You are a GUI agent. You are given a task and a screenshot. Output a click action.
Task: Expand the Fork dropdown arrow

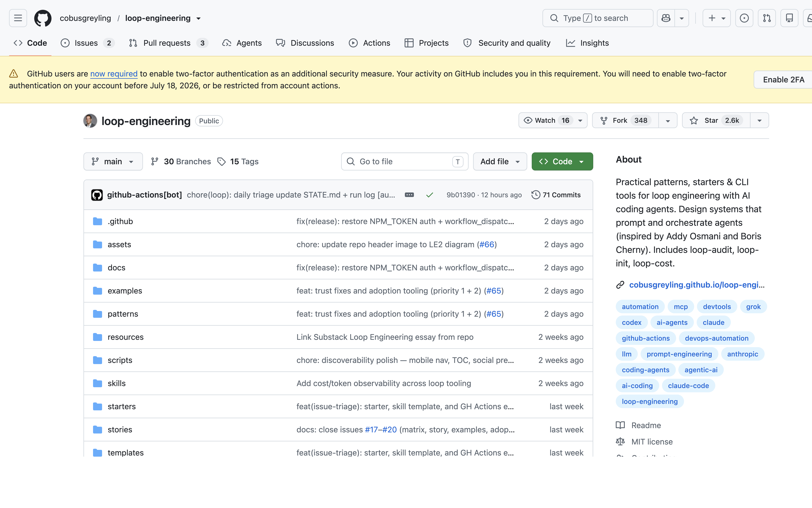[x=668, y=120]
